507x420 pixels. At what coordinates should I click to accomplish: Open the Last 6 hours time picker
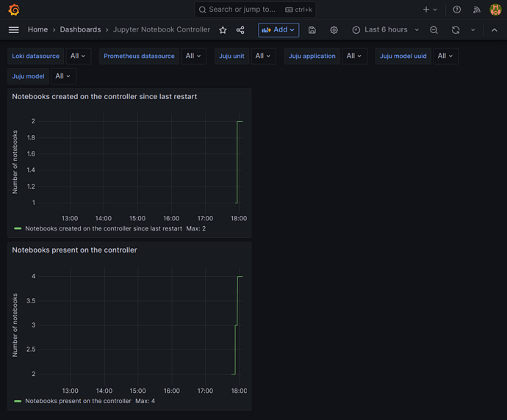(x=386, y=30)
